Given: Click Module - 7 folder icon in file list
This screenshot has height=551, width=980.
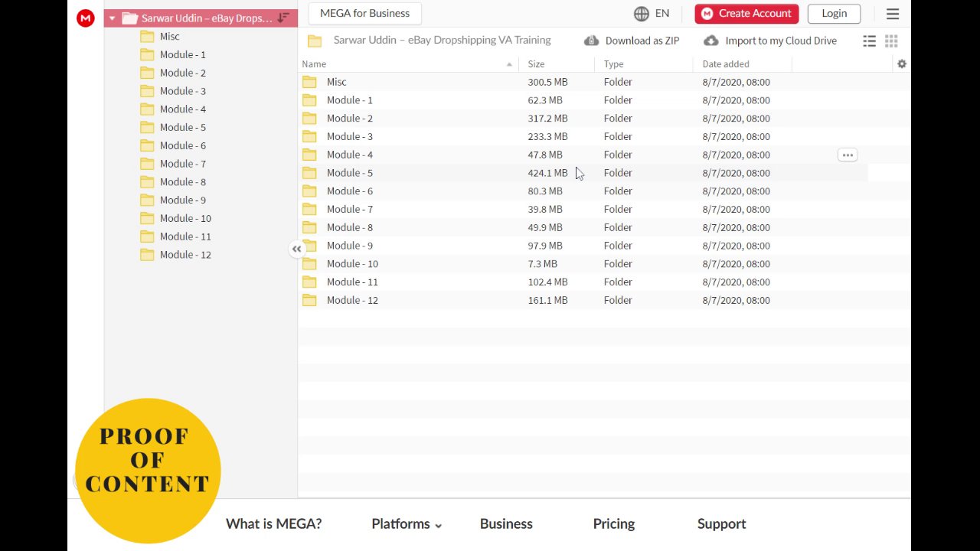Looking at the screenshot, I should pyautogui.click(x=309, y=209).
